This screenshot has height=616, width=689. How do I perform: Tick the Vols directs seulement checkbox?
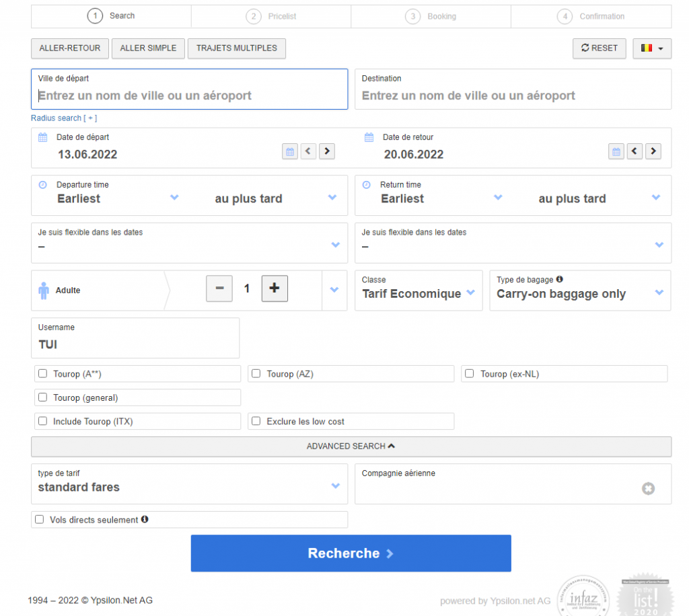40,520
